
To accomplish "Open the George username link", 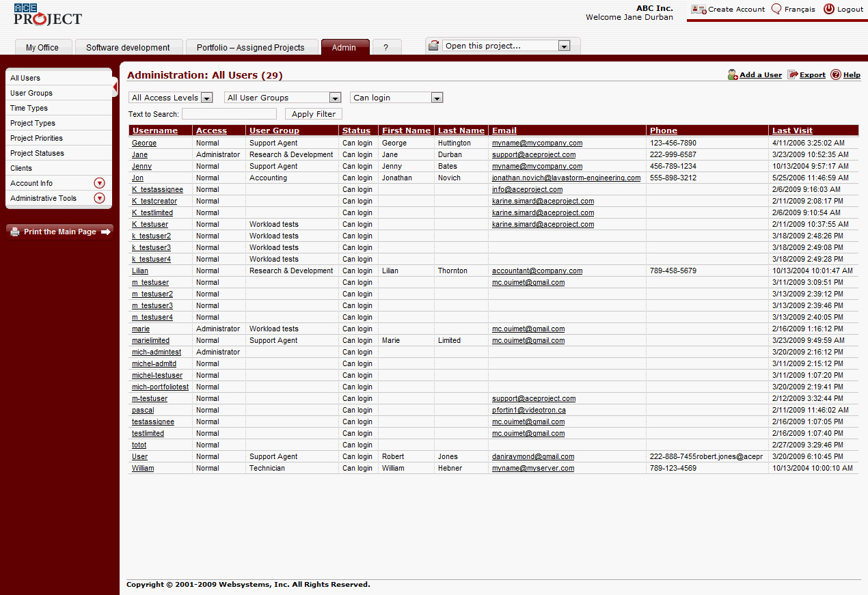I will click(x=144, y=143).
